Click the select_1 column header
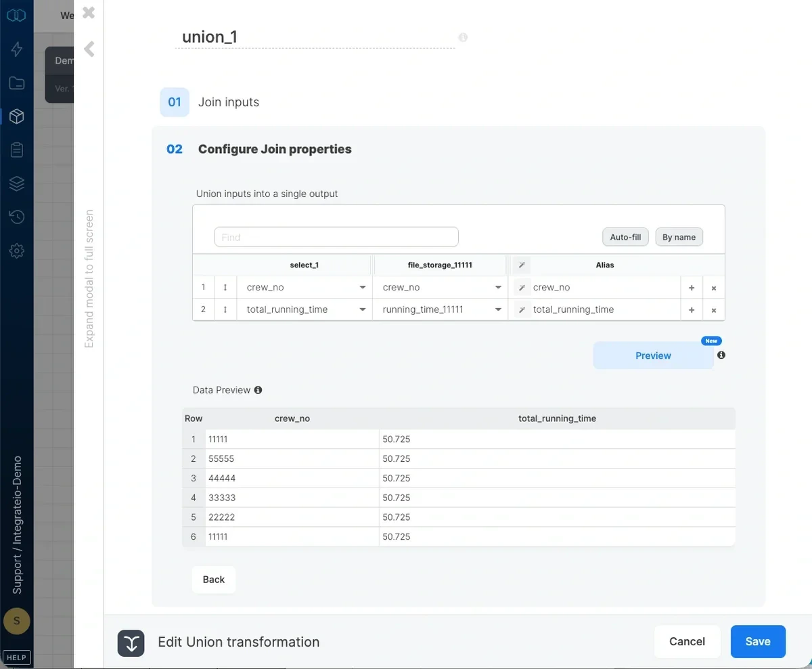 (304, 265)
